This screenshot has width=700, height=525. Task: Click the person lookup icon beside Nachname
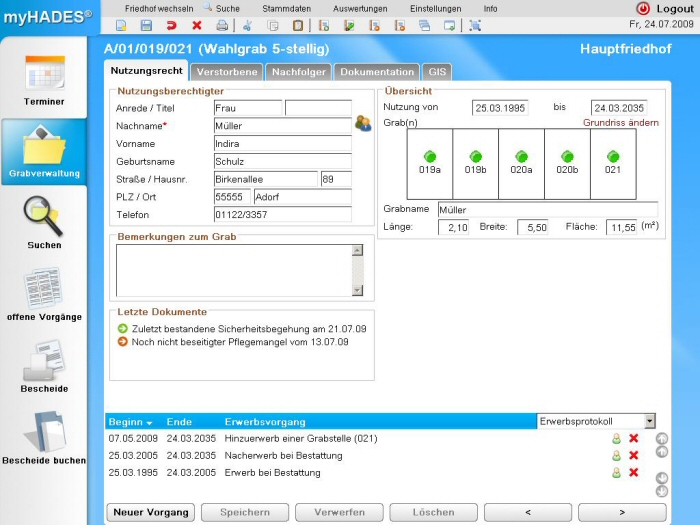point(363,123)
